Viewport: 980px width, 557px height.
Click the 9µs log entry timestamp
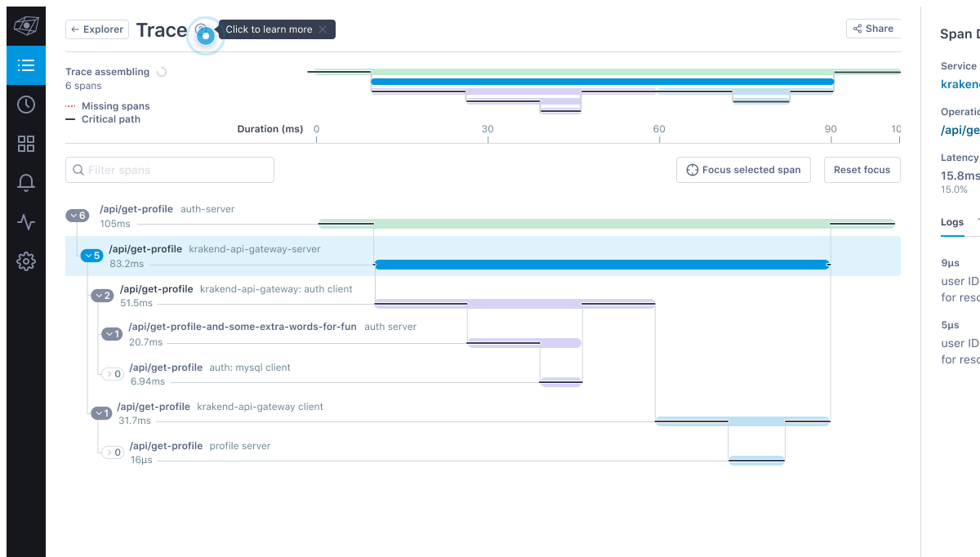pos(950,263)
